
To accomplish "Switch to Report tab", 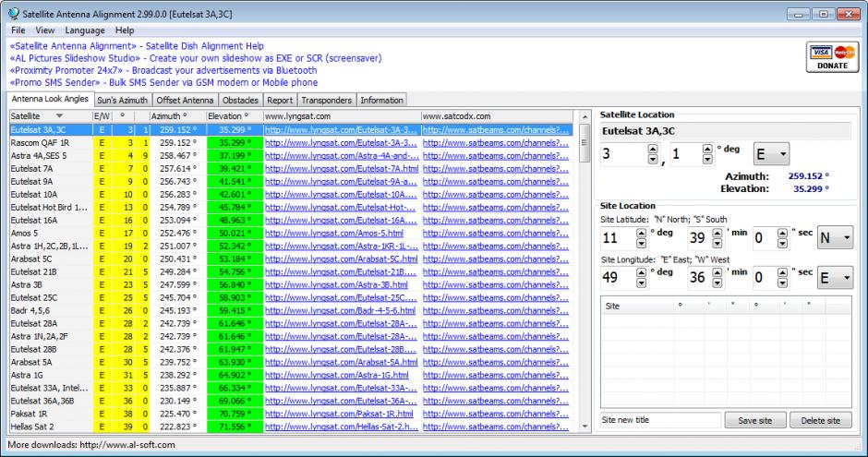I will click(x=280, y=100).
